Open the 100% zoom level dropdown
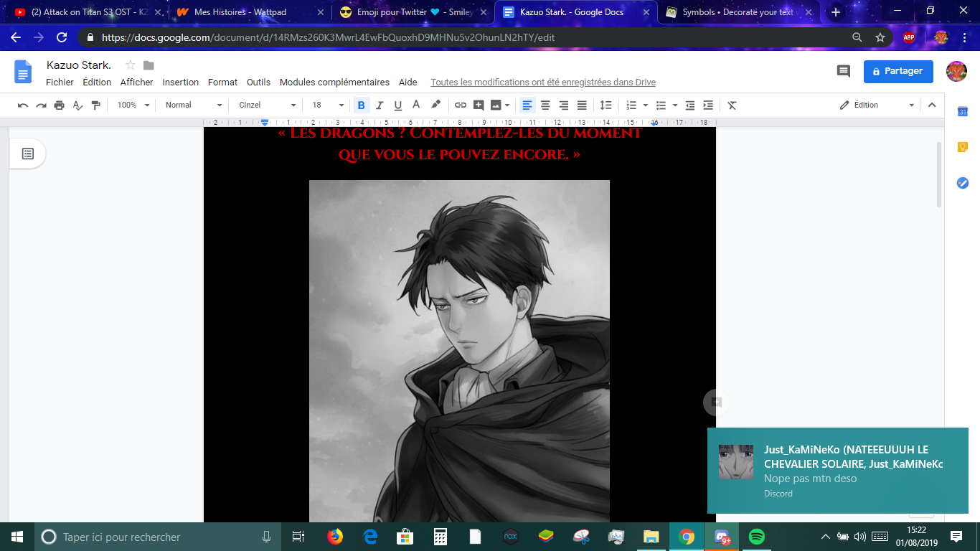The image size is (980, 551). [133, 105]
